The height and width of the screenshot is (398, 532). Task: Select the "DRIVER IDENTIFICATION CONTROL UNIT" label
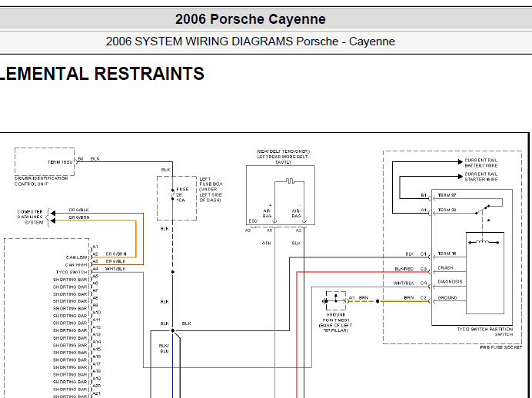pyautogui.click(x=41, y=181)
